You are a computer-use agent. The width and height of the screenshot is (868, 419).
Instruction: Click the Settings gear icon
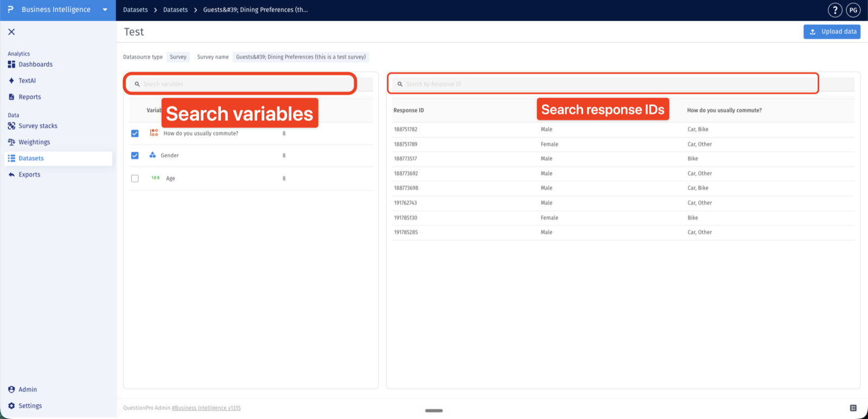pyautogui.click(x=11, y=405)
